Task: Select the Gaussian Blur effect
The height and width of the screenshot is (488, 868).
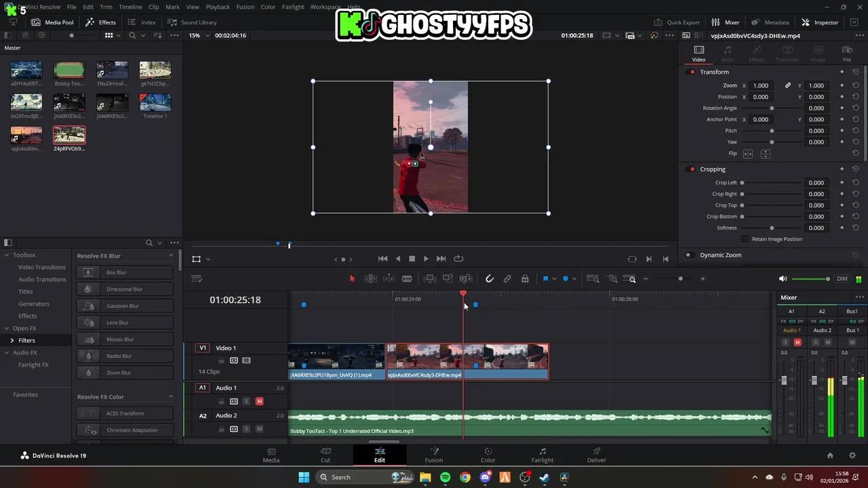Action: pos(125,306)
